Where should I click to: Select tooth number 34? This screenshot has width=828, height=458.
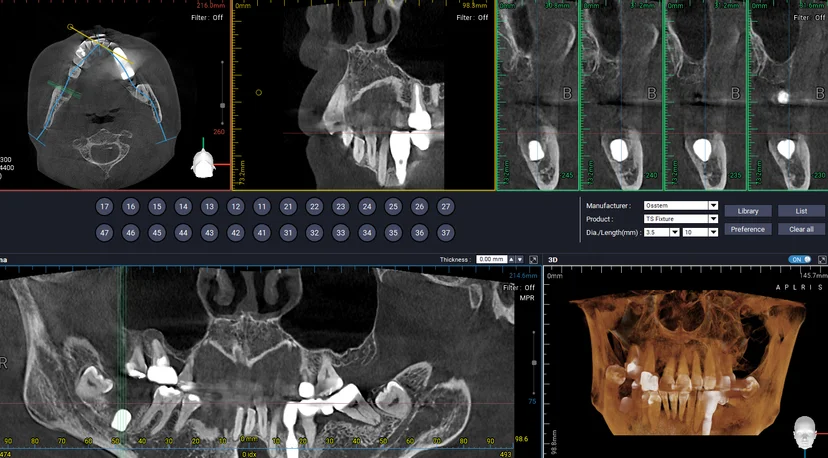(367, 233)
